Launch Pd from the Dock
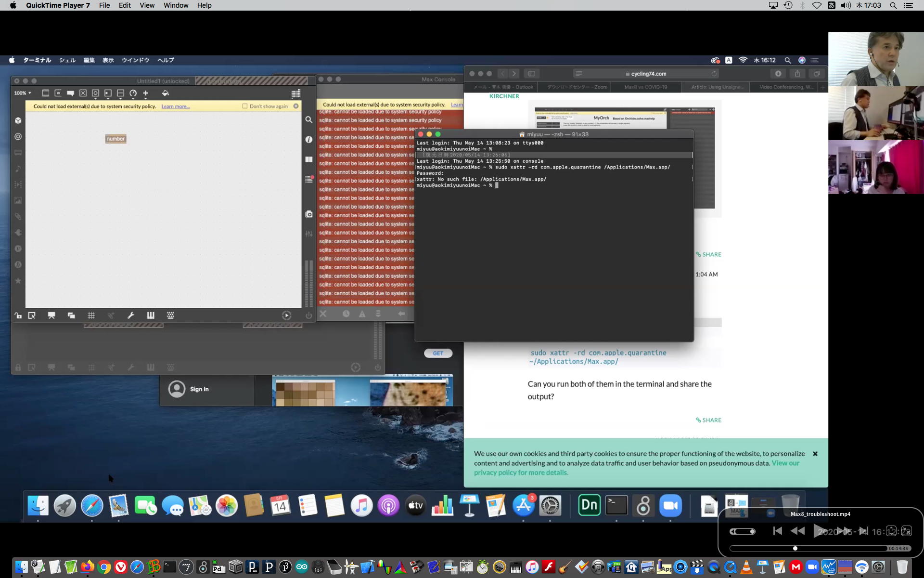The height and width of the screenshot is (578, 924). [218, 567]
